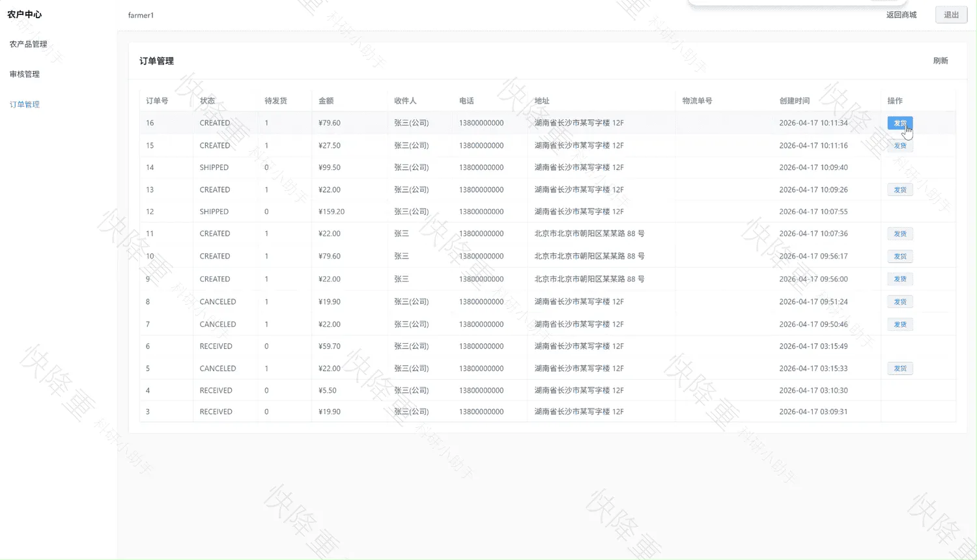Click 发货 for order 10
This screenshot has width=977, height=560.
click(900, 257)
